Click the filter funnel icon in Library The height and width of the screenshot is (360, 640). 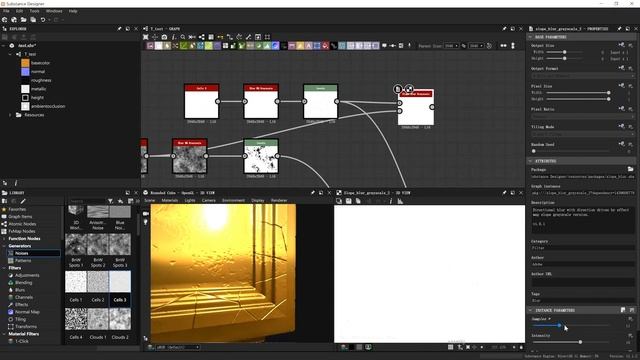[110, 201]
